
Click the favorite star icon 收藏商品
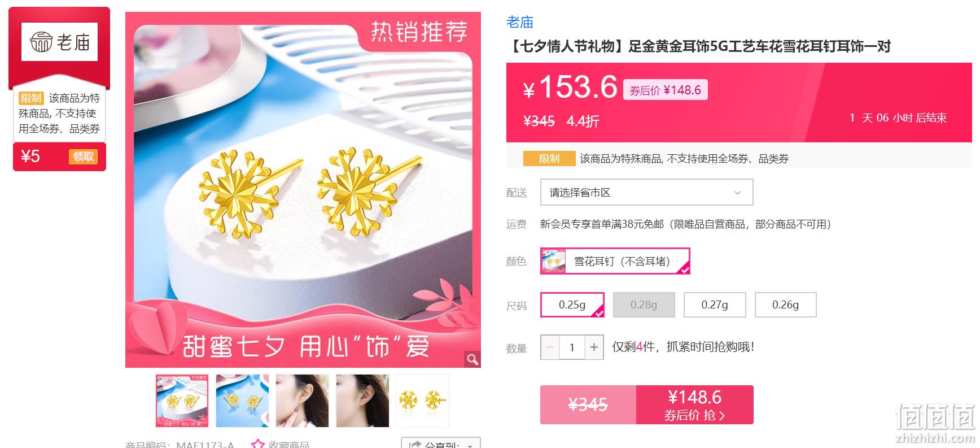coord(257,444)
